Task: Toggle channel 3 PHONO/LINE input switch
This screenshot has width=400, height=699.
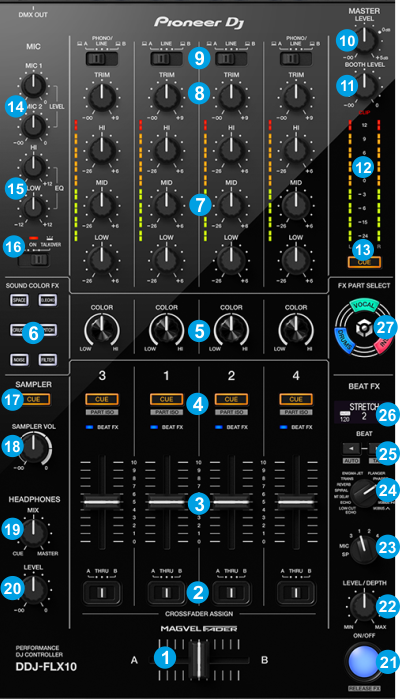Action: coord(102,58)
